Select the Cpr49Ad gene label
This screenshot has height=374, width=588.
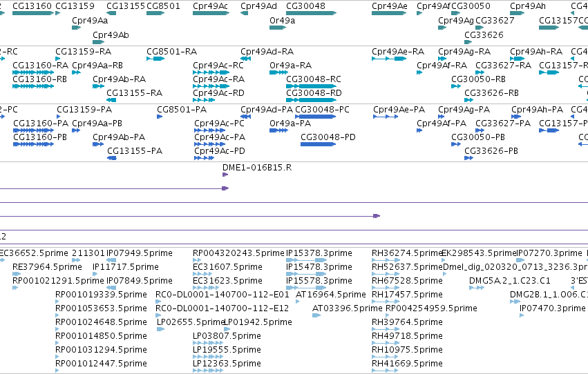coord(258,6)
